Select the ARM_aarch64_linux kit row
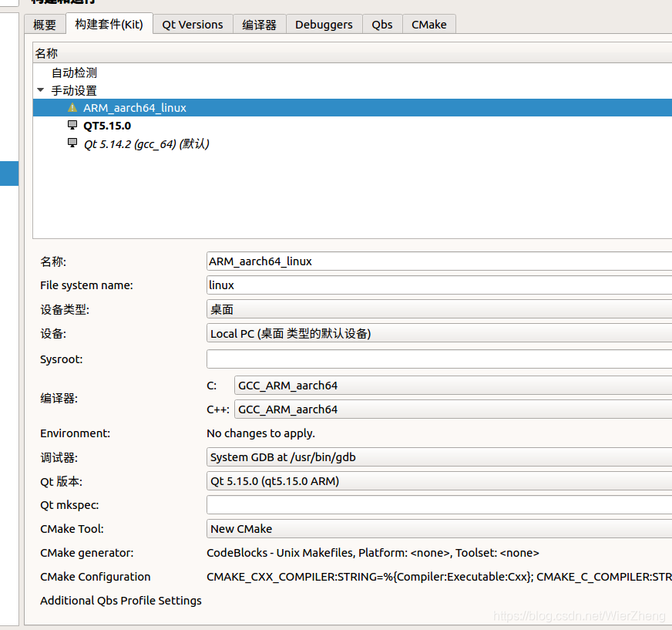Viewport: 672px width, 630px height. point(352,108)
